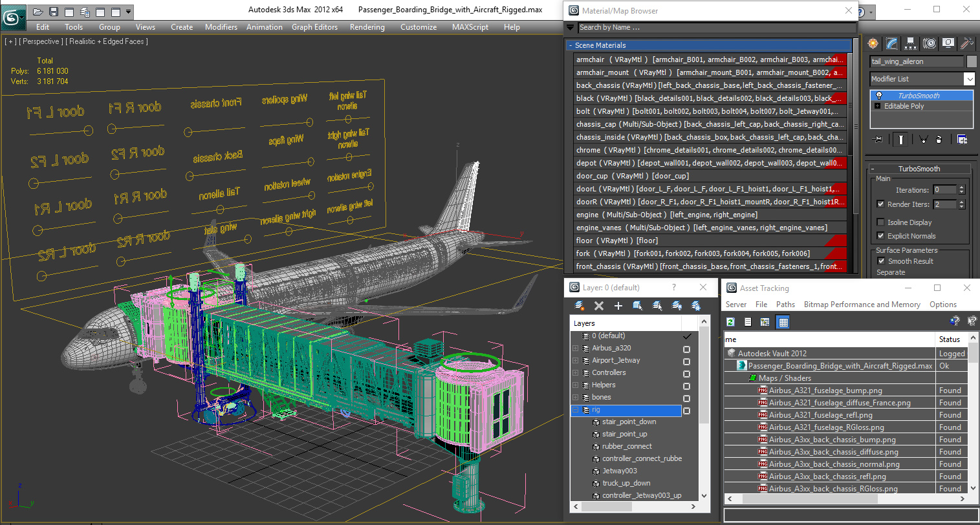Open the Utilities hammer panel tab

tap(966, 43)
